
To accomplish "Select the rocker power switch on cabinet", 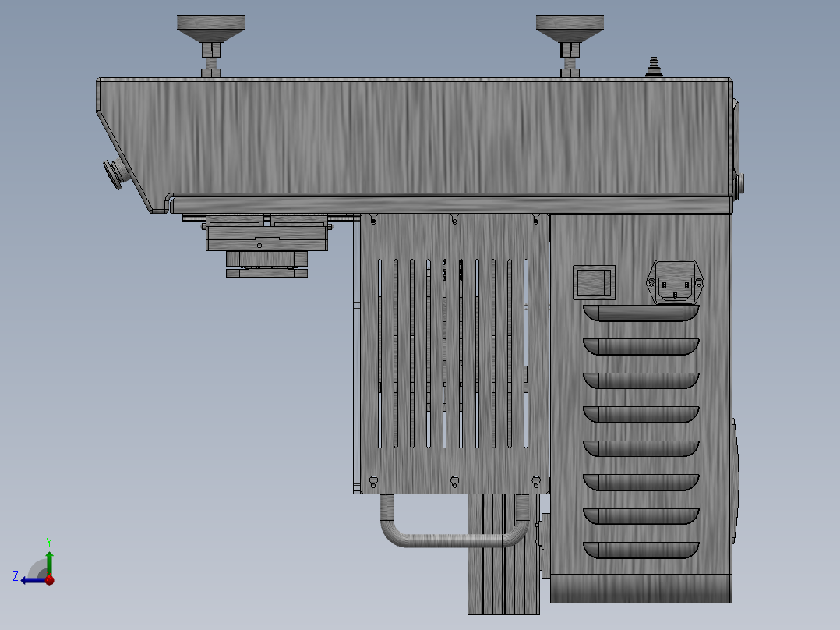I will point(594,282).
